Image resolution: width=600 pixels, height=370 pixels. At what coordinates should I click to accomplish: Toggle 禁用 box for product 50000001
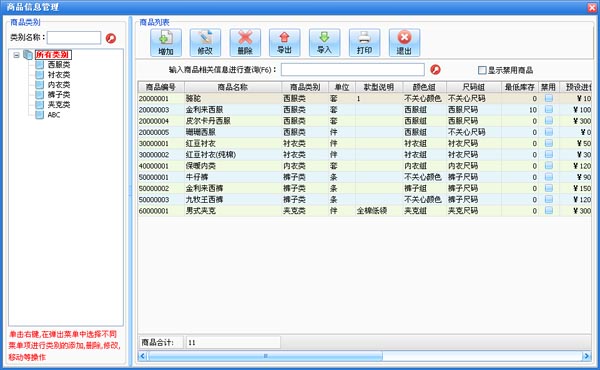click(x=549, y=177)
